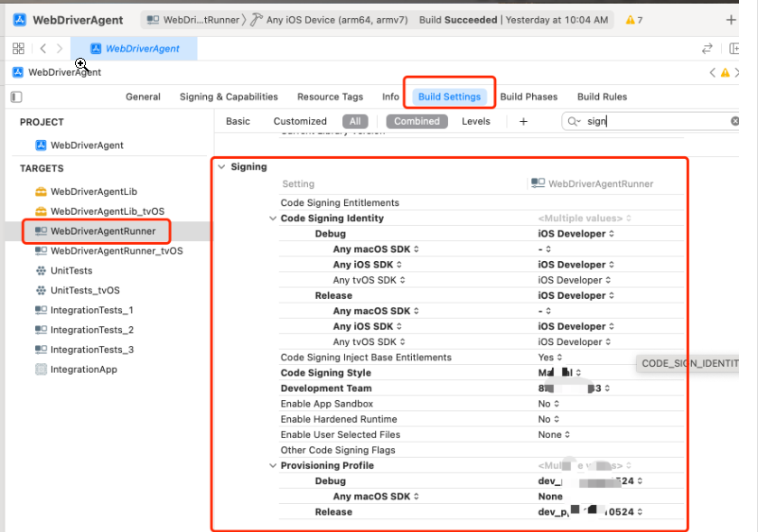Collapse the Signing section
758x532 pixels.
click(221, 167)
